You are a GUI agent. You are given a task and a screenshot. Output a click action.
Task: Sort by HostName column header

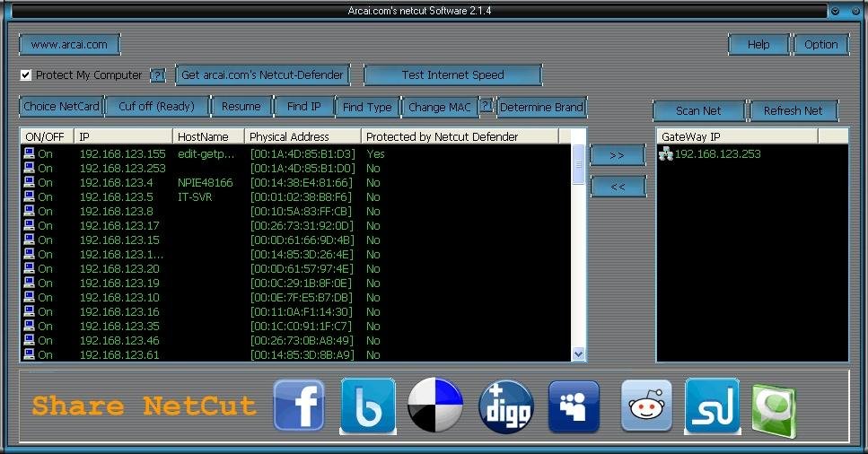click(x=208, y=136)
